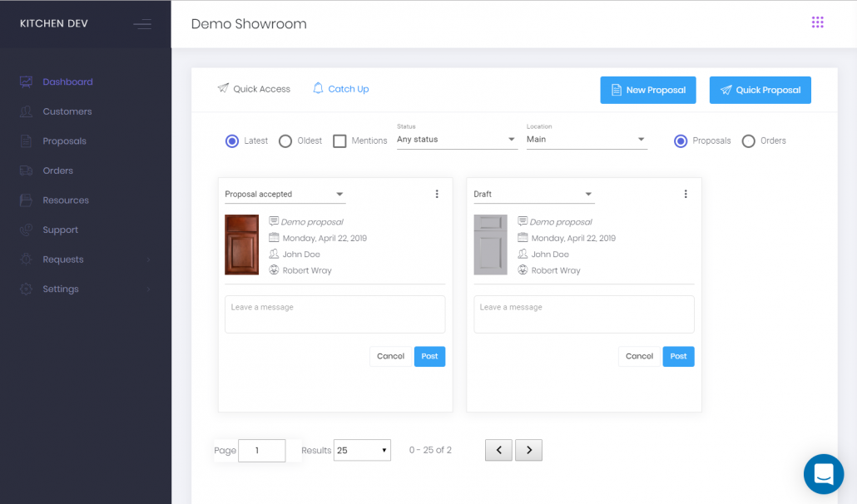Open the apps grid icon in the header
This screenshot has width=857, height=504.
click(817, 22)
